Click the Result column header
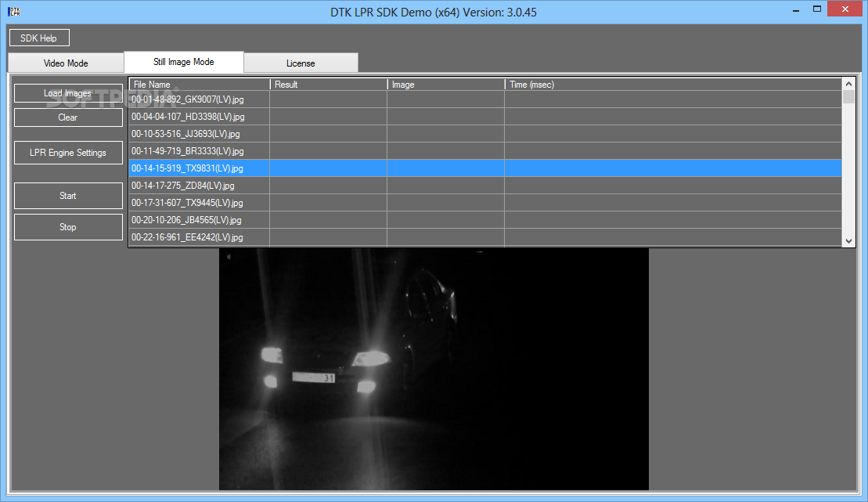The width and height of the screenshot is (868, 502). click(328, 85)
